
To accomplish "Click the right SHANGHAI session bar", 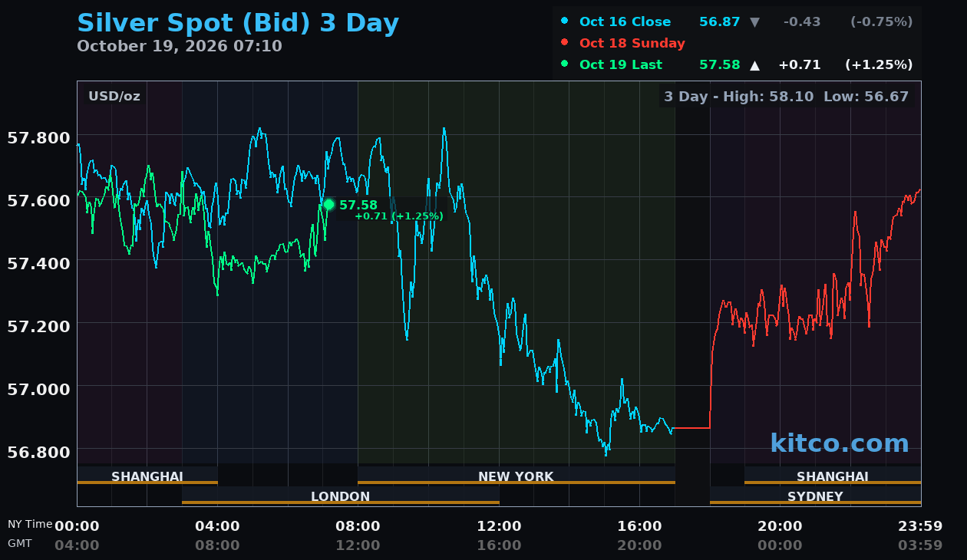I will tap(833, 476).
